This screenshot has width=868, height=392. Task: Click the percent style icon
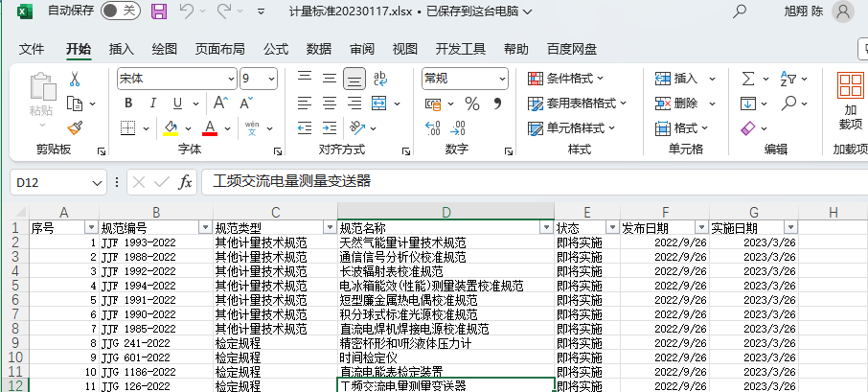[471, 104]
